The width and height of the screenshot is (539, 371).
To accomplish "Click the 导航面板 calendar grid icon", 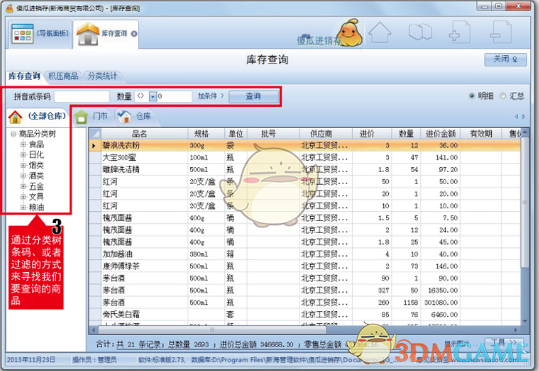I will click(22, 34).
